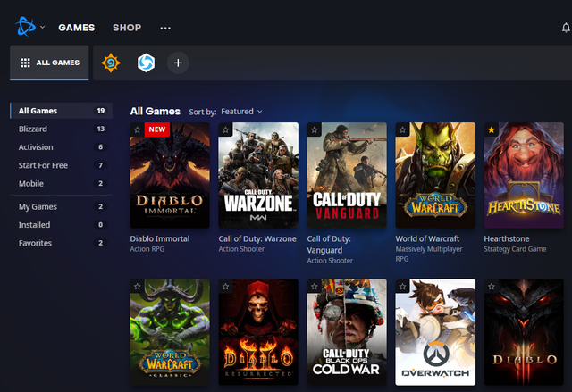Favorite Diablo Immortal with its star
The image size is (572, 392).
click(x=137, y=129)
